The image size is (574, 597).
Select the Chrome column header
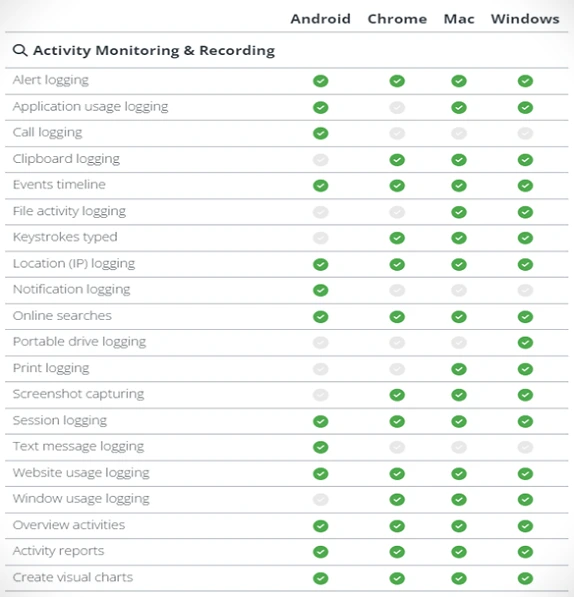click(x=397, y=19)
